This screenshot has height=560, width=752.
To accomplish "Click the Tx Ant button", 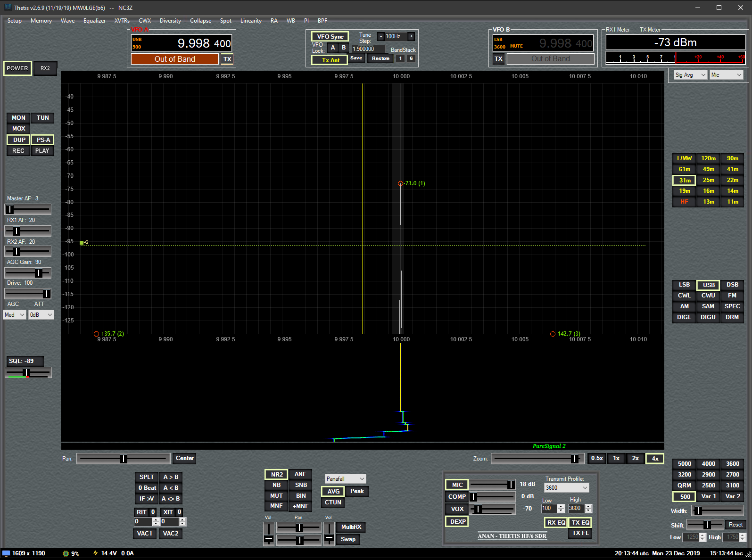I will (x=330, y=60).
